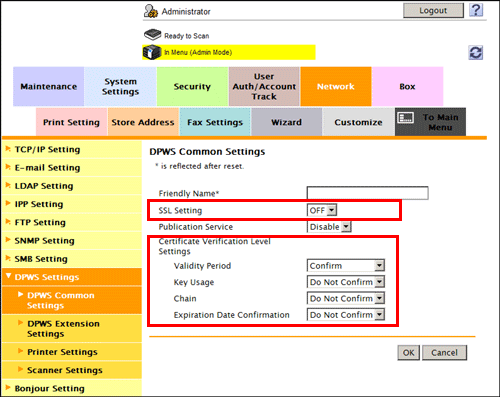The width and height of the screenshot is (500, 397).
Task: Switch to the Security tab
Action: (x=192, y=86)
